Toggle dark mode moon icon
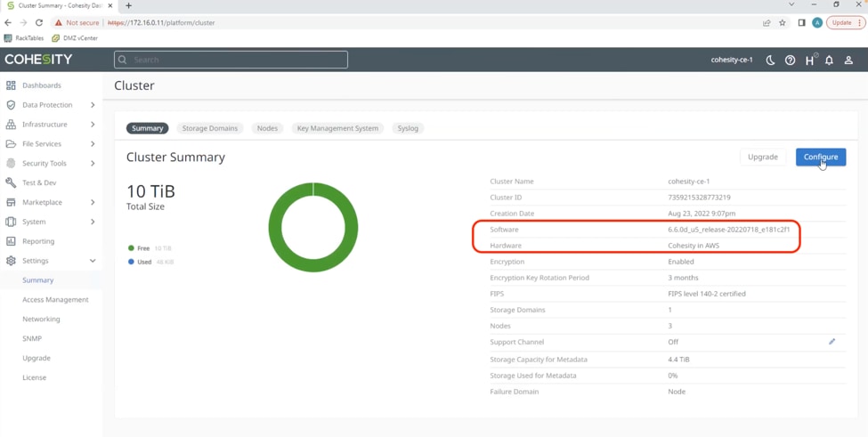The height and width of the screenshot is (437, 868). [x=770, y=61]
